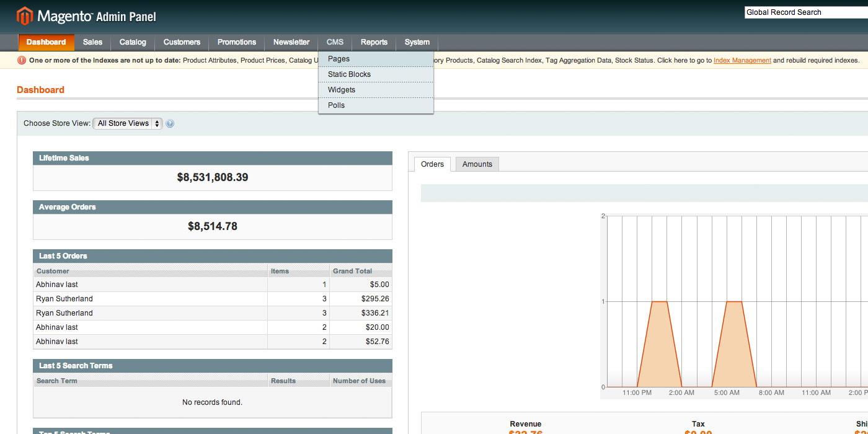Open the Customers menu
The height and width of the screenshot is (434, 868).
182,42
